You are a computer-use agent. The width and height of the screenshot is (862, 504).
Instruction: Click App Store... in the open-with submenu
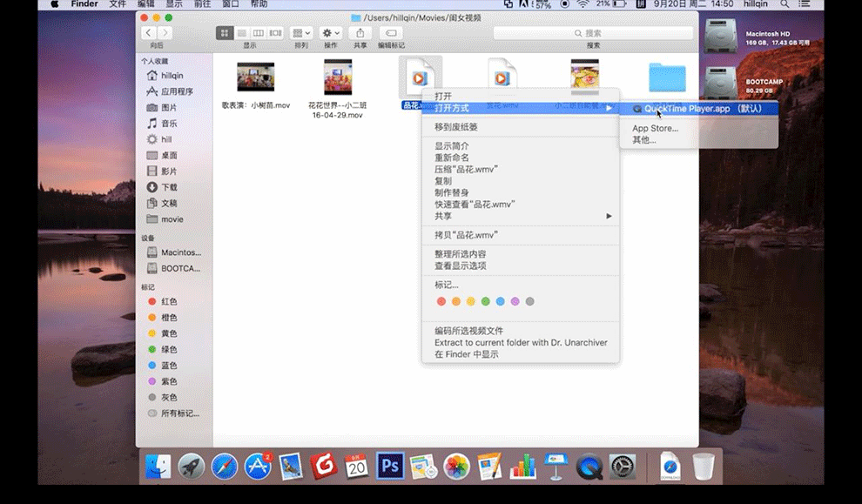[655, 128]
